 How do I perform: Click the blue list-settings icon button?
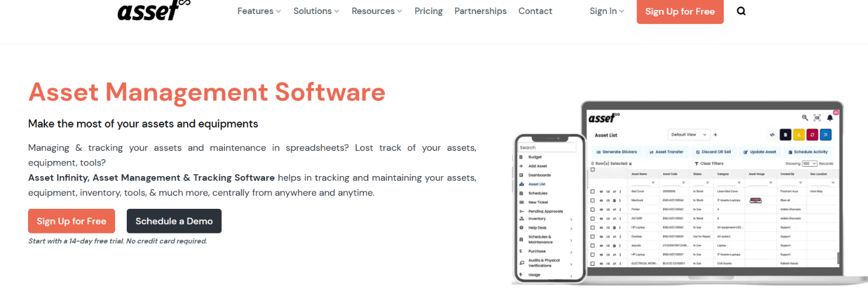826,135
